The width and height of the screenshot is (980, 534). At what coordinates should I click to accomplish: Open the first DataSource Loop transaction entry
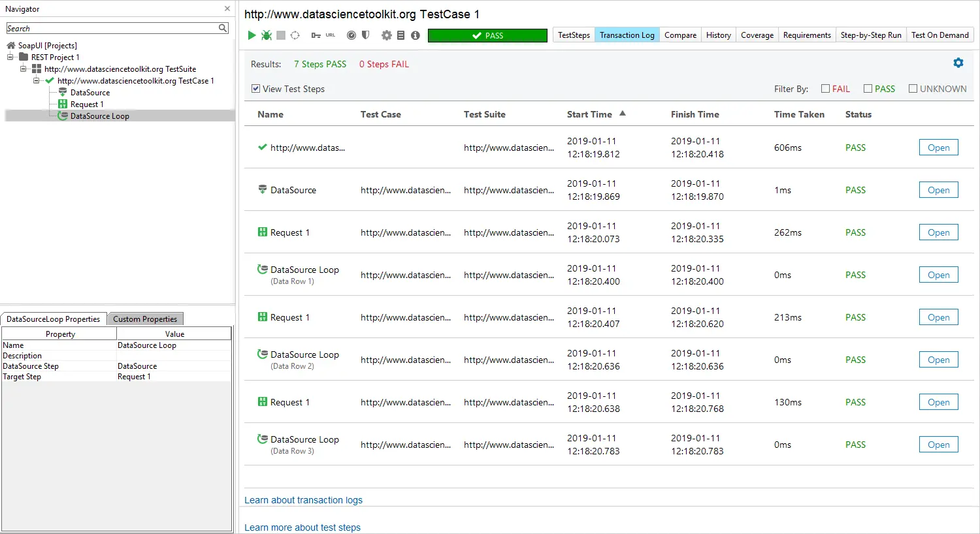938,274
